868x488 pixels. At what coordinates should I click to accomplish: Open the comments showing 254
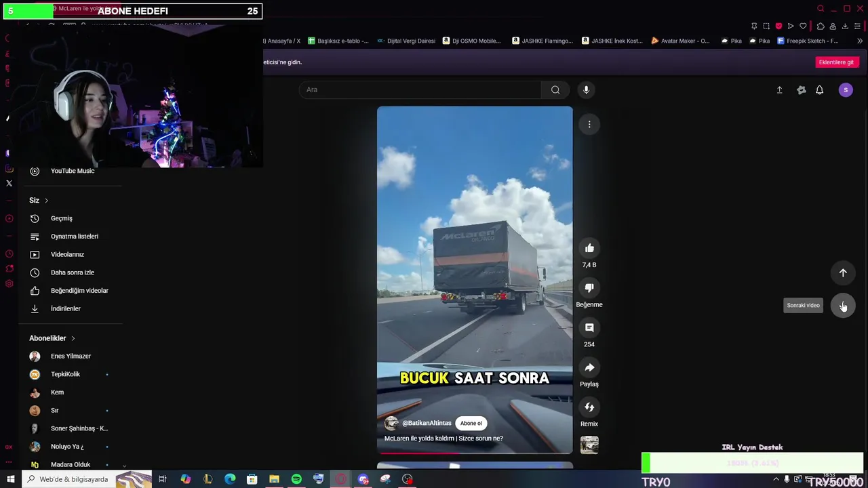pyautogui.click(x=589, y=328)
